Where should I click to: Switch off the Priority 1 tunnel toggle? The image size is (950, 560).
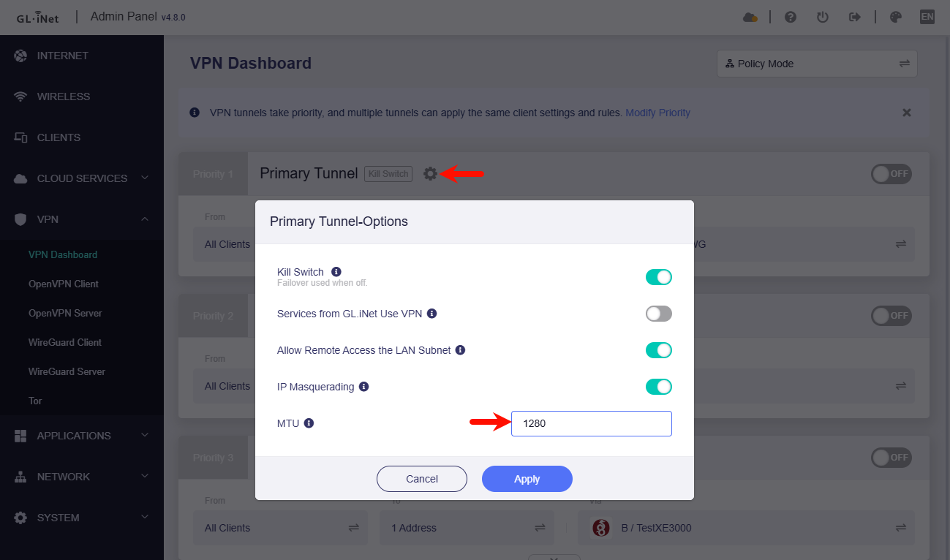click(891, 173)
